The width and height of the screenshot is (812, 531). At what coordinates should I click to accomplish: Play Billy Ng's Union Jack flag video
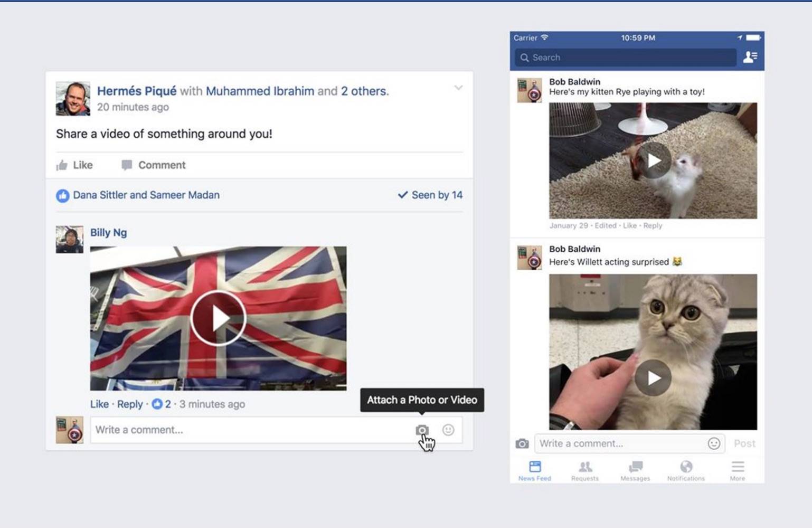tap(218, 318)
